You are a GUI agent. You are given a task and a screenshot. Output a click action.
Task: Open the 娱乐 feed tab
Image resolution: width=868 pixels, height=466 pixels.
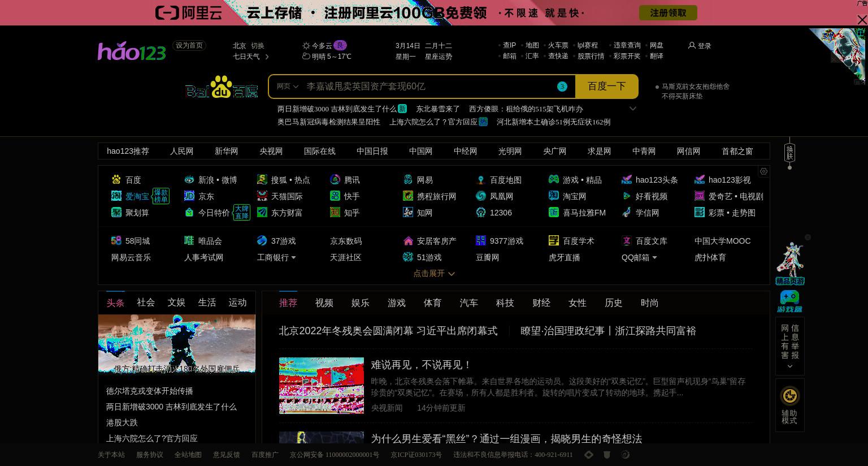coord(361,303)
